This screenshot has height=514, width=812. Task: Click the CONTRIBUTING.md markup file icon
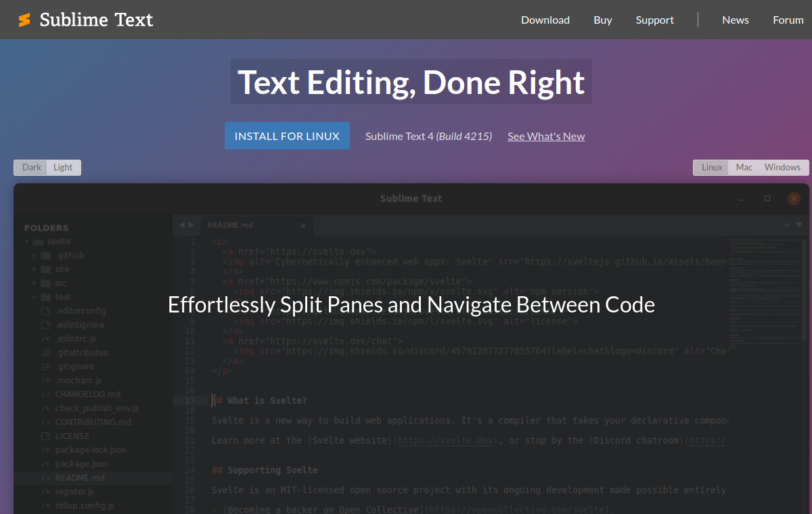46,422
